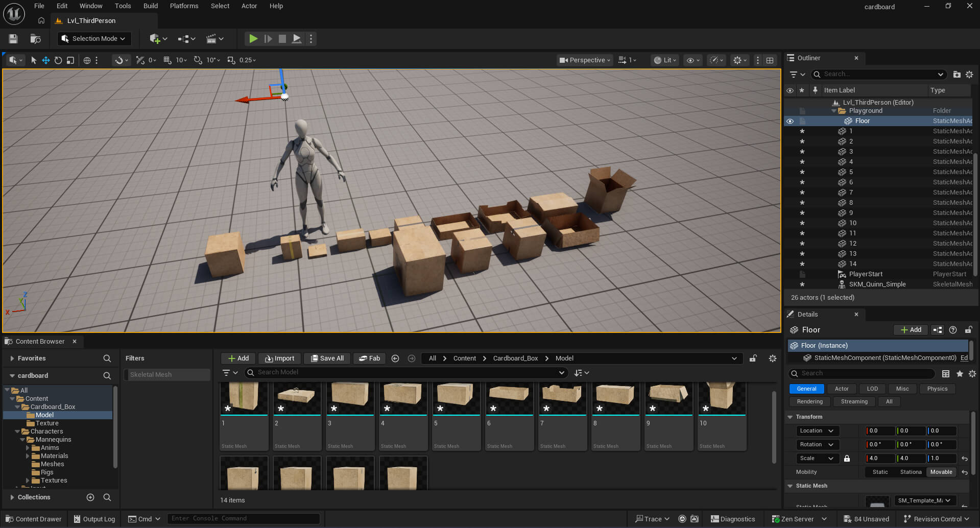Open the Fab marketplace button
The image size is (980, 528).
point(369,358)
